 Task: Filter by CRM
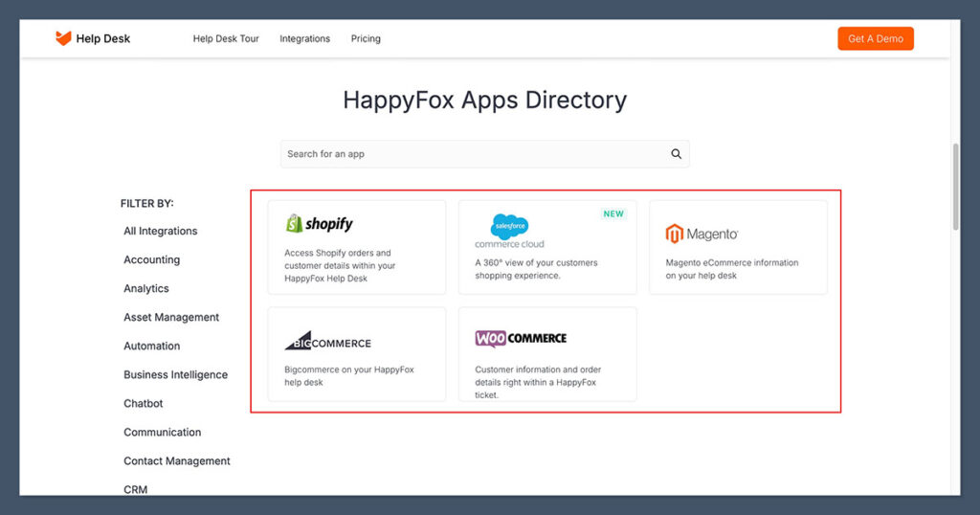coord(136,489)
